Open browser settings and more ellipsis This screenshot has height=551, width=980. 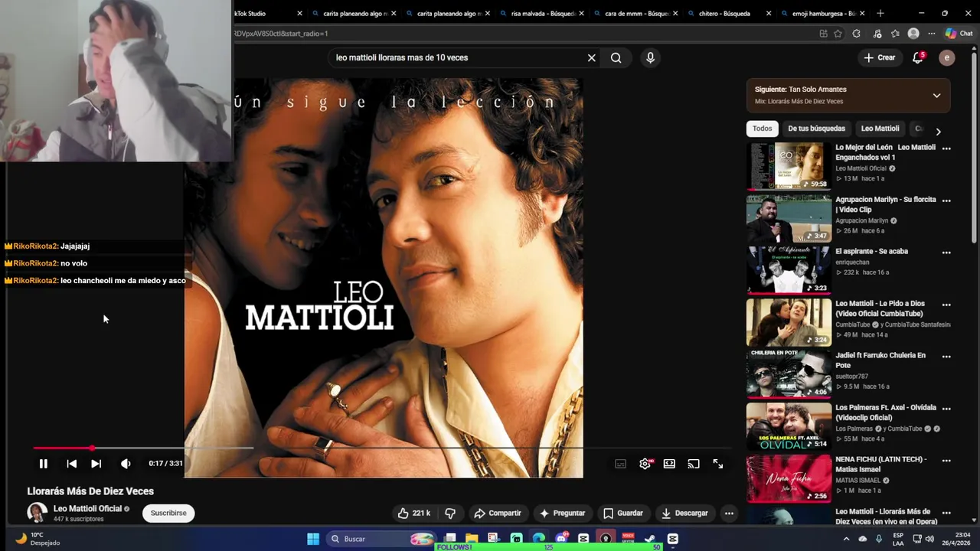click(x=932, y=34)
